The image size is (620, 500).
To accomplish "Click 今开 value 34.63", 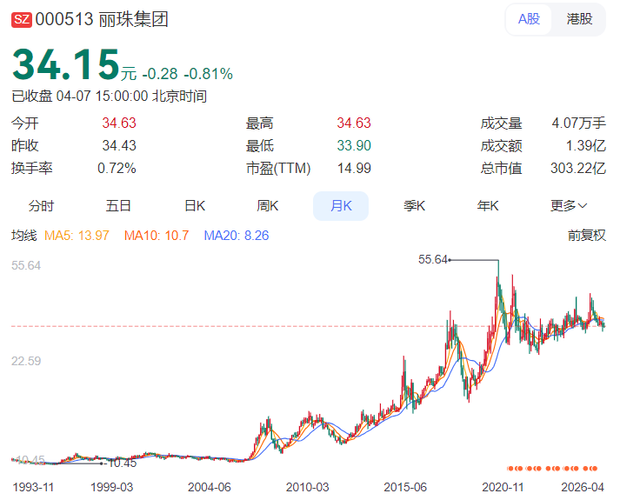I will coord(119,123).
